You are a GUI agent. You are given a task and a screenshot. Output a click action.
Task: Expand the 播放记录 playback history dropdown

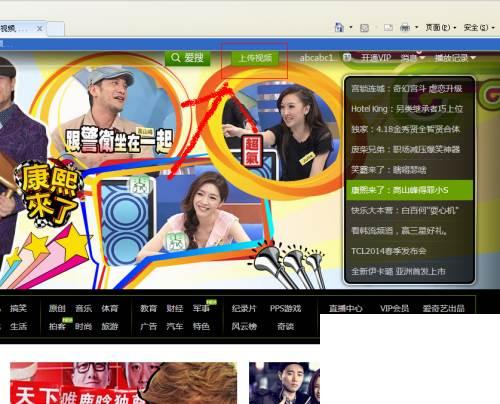point(455,58)
